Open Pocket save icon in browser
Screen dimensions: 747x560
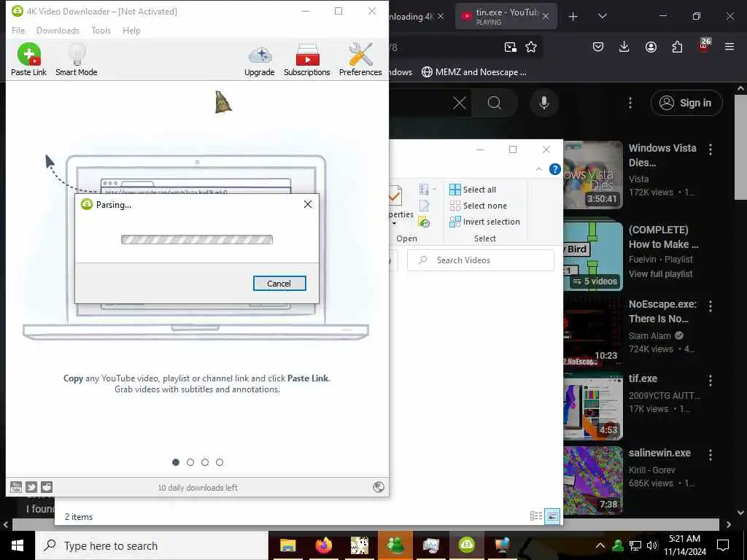pos(598,47)
